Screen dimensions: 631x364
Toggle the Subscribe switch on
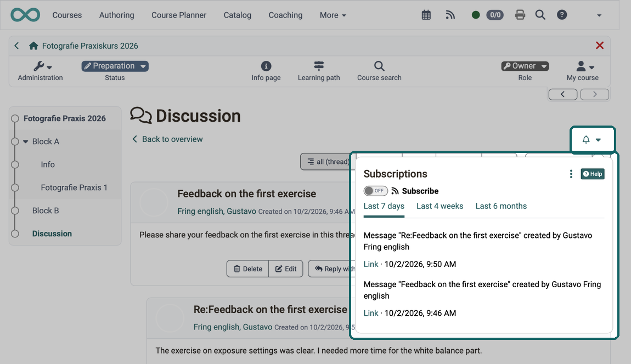click(x=375, y=191)
